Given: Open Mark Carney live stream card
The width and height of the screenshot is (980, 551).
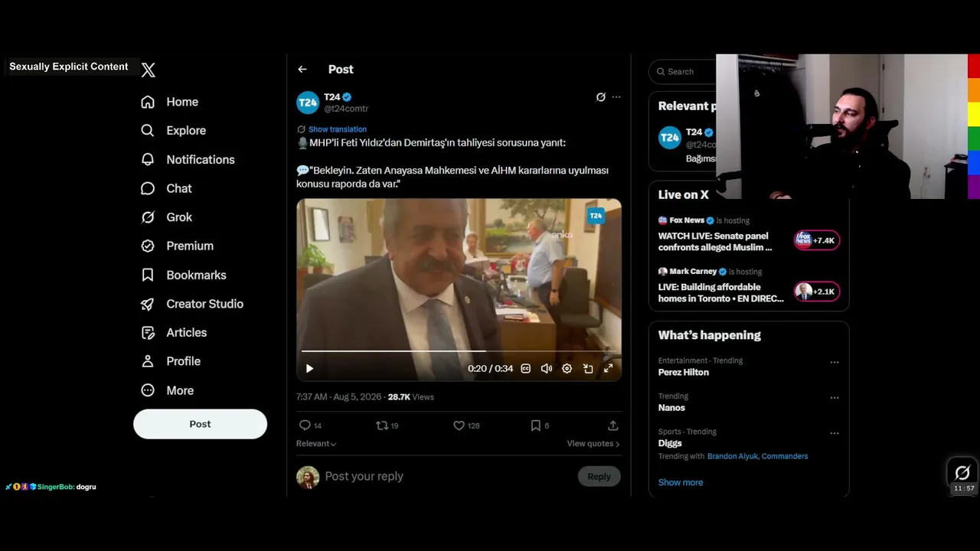Looking at the screenshot, I should (x=749, y=285).
